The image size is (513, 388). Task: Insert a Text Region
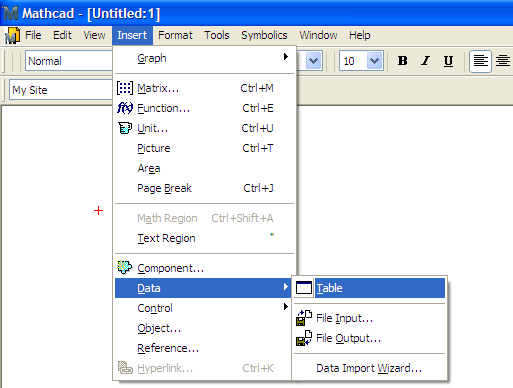pyautogui.click(x=204, y=238)
